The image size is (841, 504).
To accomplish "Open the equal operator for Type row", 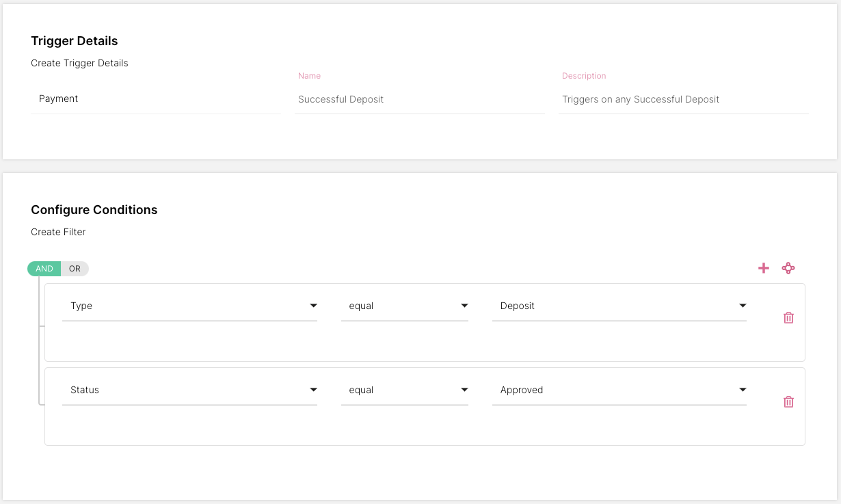I will tap(404, 306).
